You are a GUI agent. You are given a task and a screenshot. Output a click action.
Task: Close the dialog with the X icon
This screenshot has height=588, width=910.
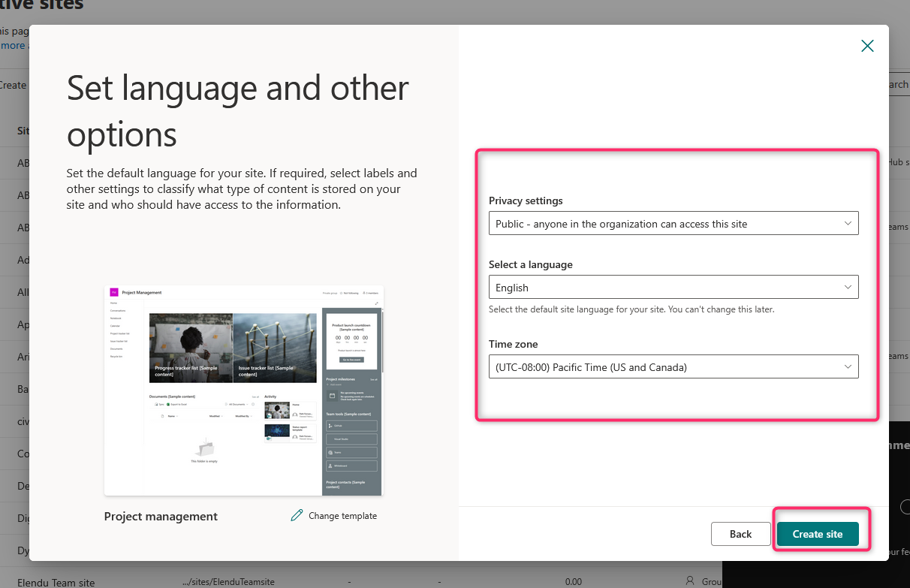coord(867,46)
